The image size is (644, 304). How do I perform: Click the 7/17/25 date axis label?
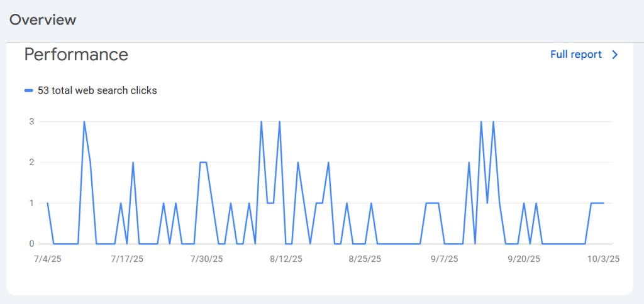click(127, 259)
